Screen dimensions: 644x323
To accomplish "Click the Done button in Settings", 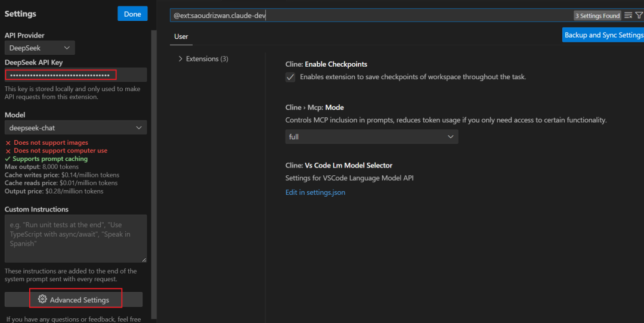I will coord(132,14).
